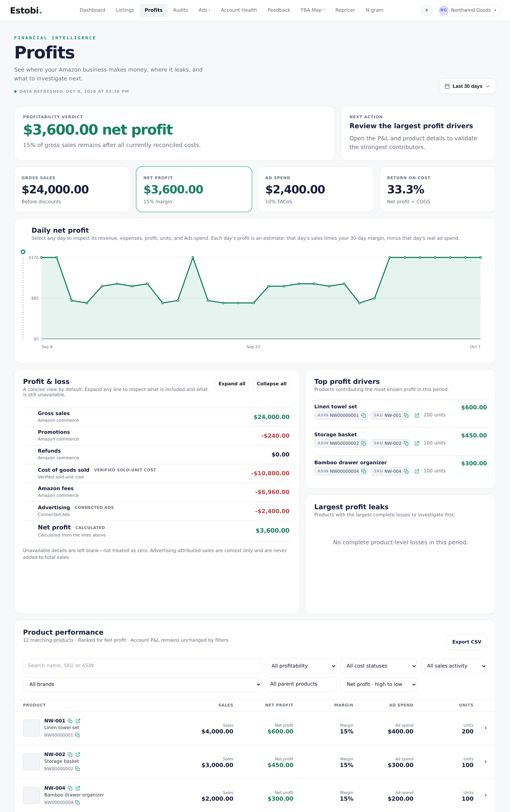
Task: Click the All parent products field
Action: 301,684
